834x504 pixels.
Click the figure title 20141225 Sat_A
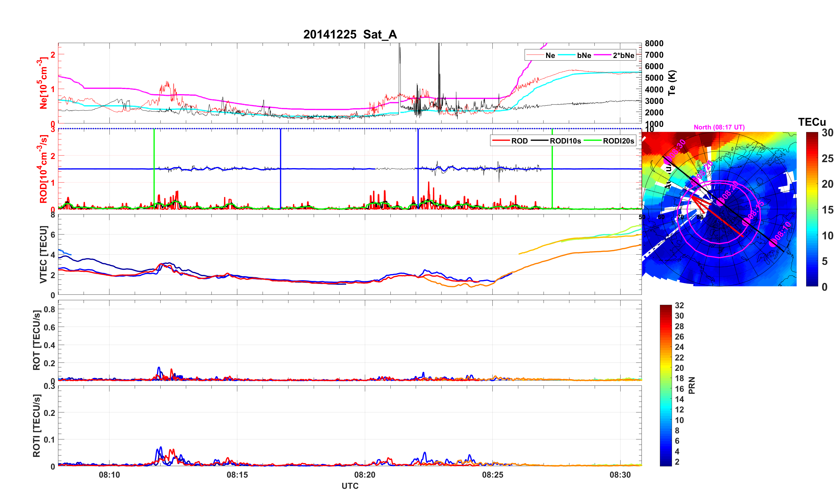(x=350, y=34)
